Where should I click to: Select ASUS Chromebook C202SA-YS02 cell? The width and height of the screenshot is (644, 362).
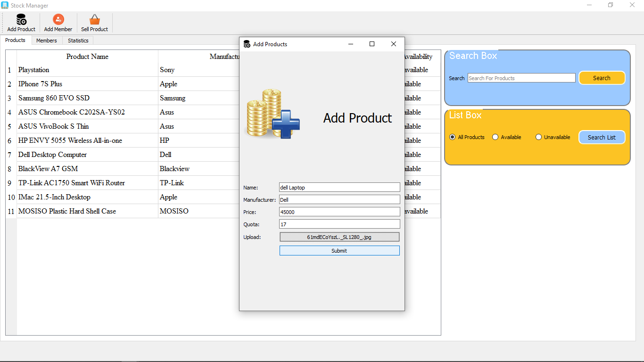tap(87, 112)
